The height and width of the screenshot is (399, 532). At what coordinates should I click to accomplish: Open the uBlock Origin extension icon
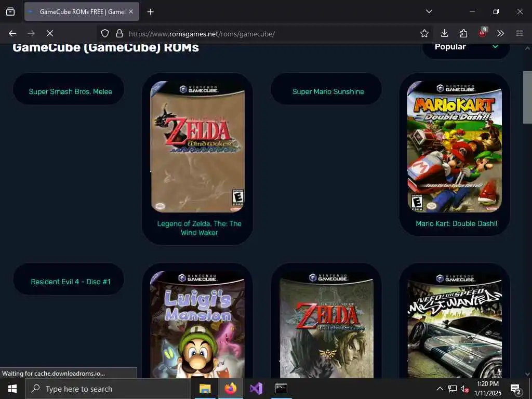click(482, 33)
